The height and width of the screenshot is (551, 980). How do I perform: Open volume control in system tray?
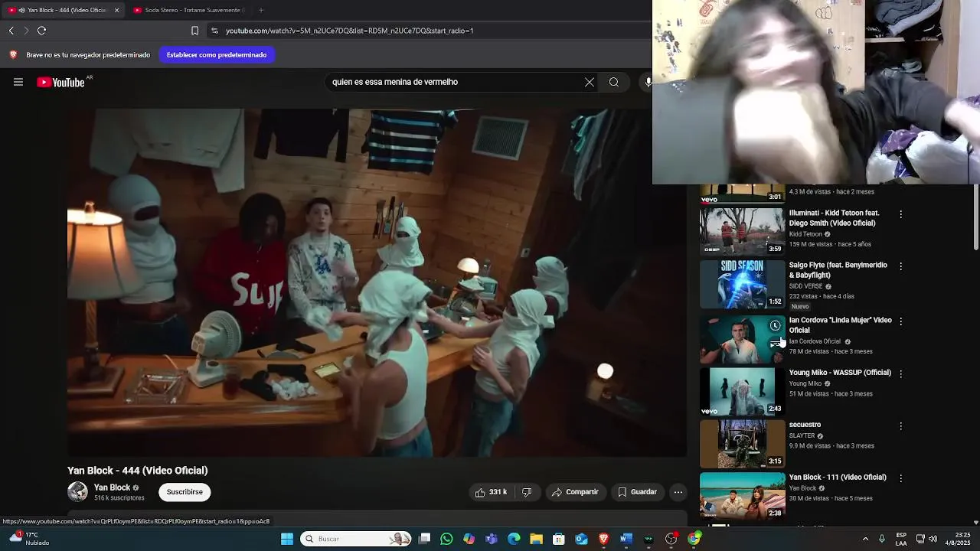point(933,539)
